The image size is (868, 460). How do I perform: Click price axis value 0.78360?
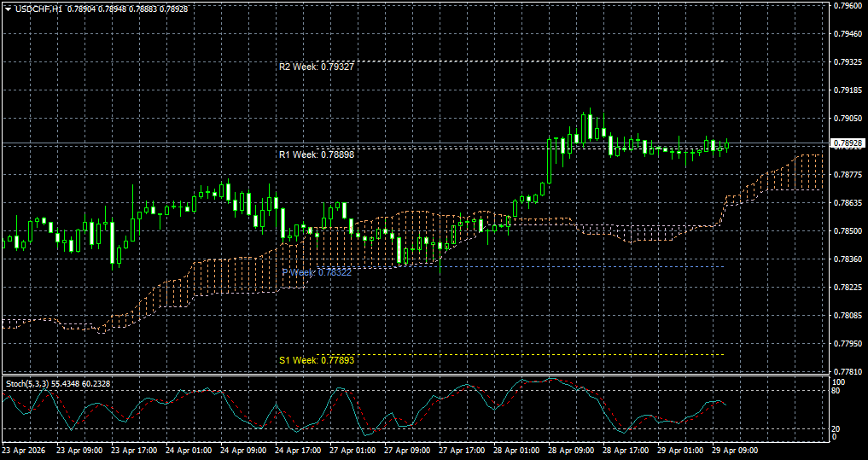click(847, 259)
